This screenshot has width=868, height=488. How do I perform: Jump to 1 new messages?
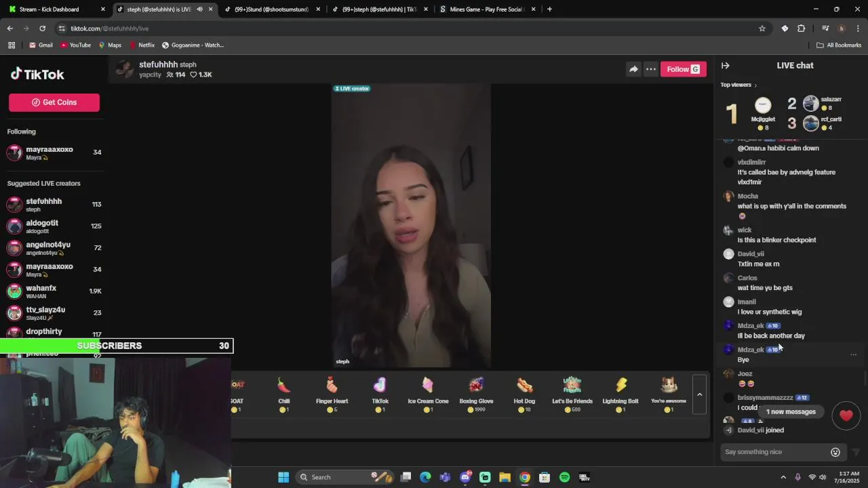click(791, 411)
